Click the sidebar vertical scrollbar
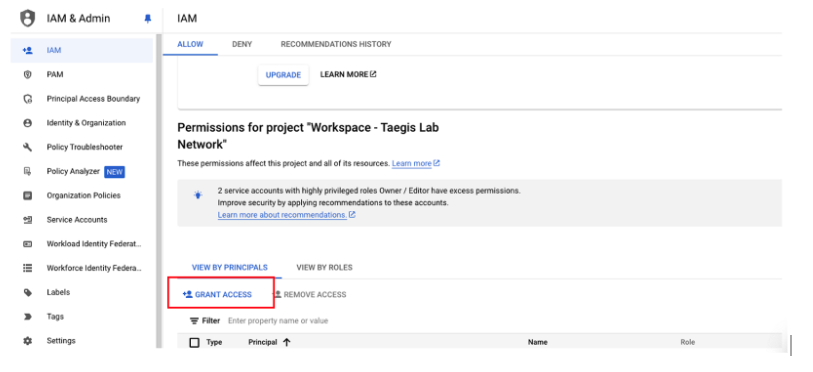 pyautogui.click(x=158, y=192)
